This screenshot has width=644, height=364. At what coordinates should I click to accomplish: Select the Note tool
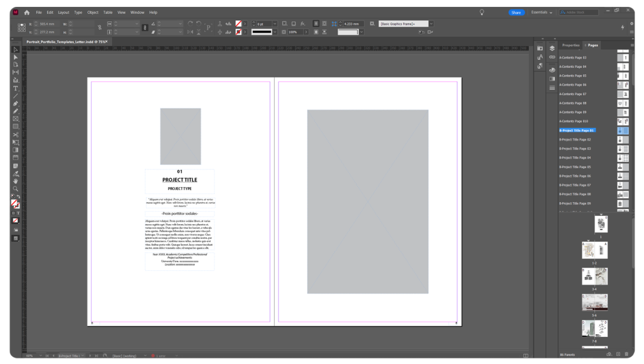pyautogui.click(x=16, y=166)
